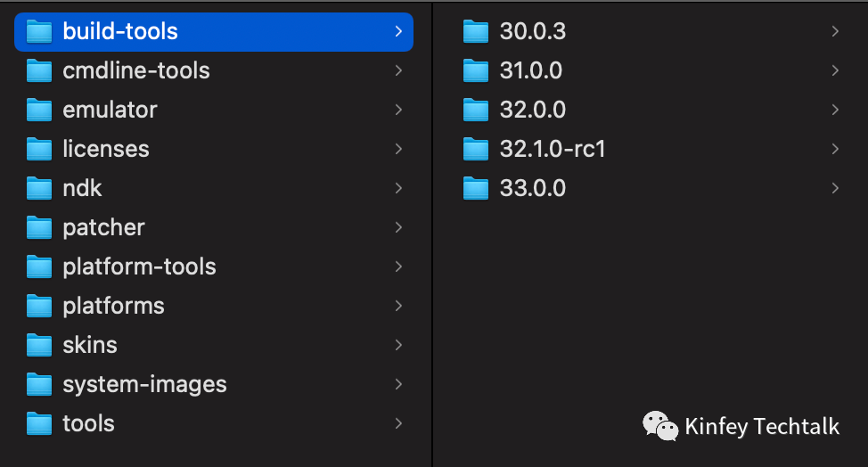This screenshot has width=868, height=467.
Task: Click the build-tools folder icon
Action: [x=39, y=32]
